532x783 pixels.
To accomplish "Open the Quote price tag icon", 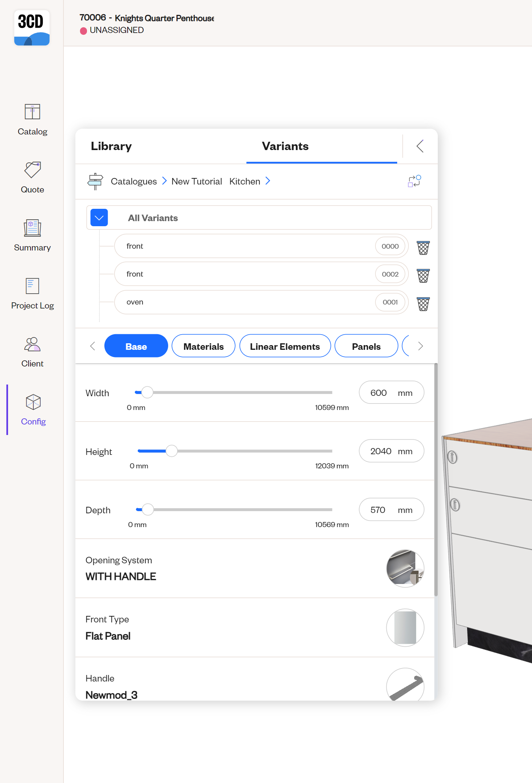I will pyautogui.click(x=32, y=170).
